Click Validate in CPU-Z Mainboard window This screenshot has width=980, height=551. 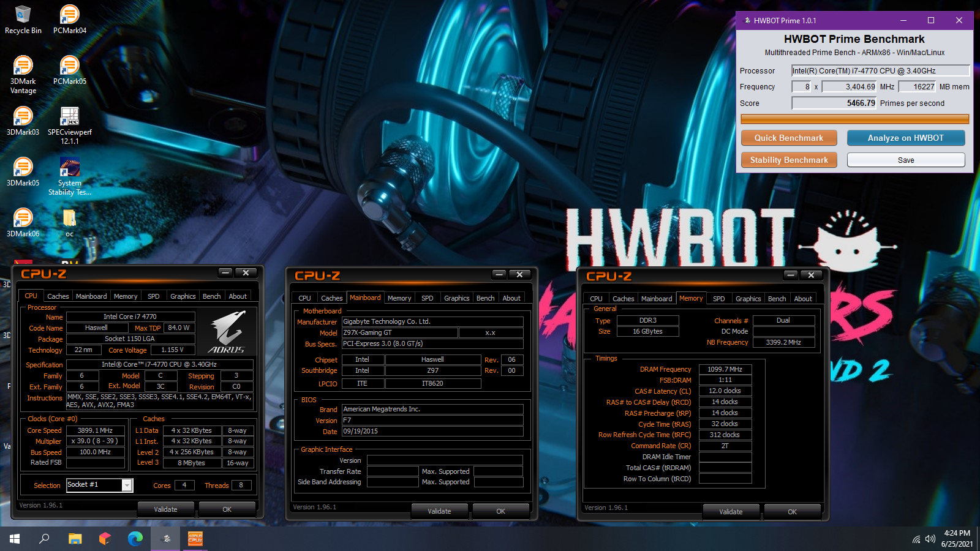click(439, 511)
